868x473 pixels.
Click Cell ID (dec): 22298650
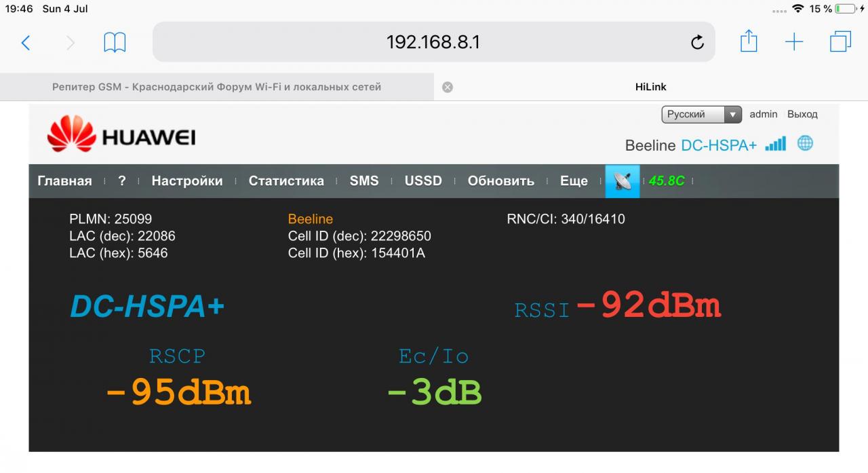(x=359, y=236)
